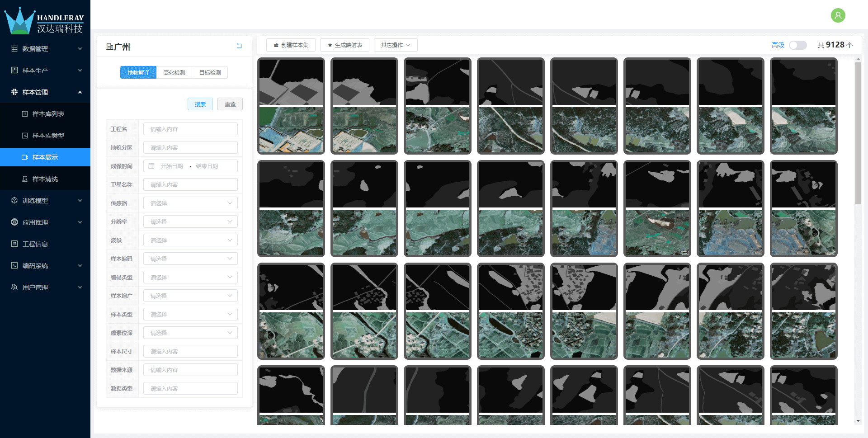Click the refresh icon beside 广州 title
The height and width of the screenshot is (438, 868).
coord(239,46)
